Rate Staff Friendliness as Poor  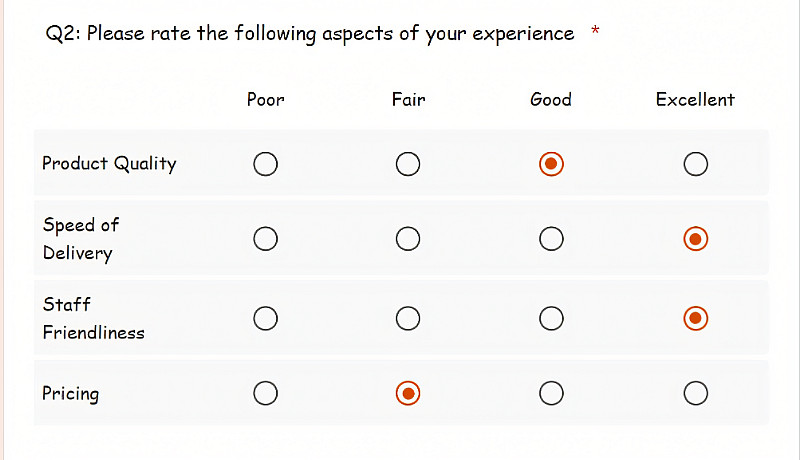click(x=265, y=318)
